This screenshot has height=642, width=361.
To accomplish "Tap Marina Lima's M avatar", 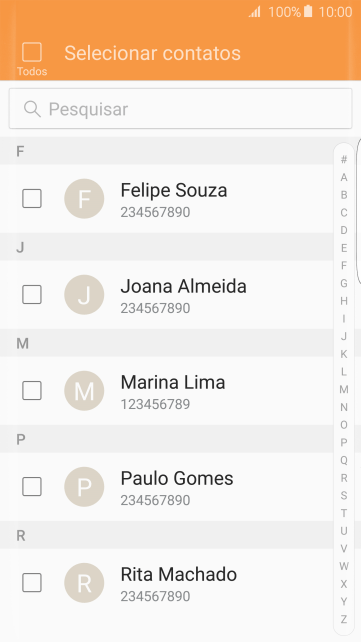I will tap(84, 391).
